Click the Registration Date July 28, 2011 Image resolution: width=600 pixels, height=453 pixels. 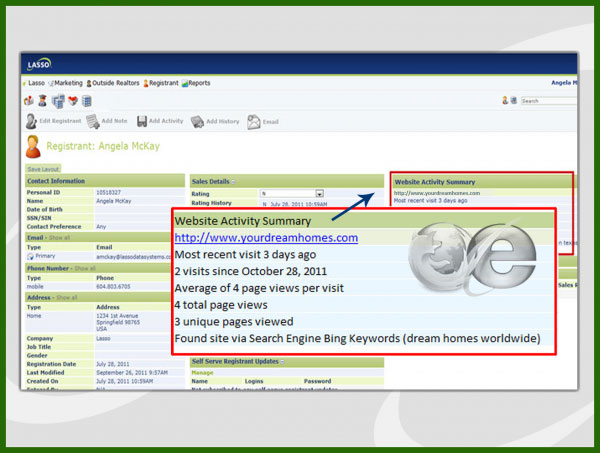pyautogui.click(x=113, y=364)
